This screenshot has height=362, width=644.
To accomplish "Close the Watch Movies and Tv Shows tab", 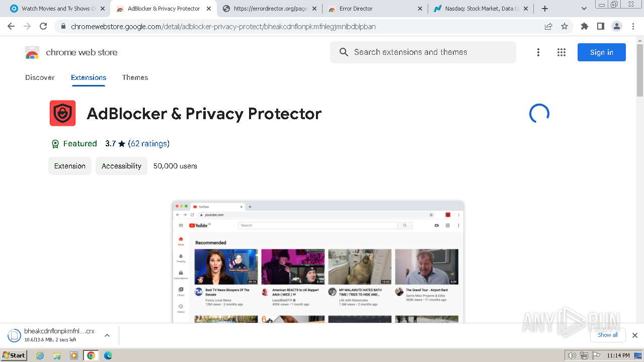I will (x=103, y=9).
